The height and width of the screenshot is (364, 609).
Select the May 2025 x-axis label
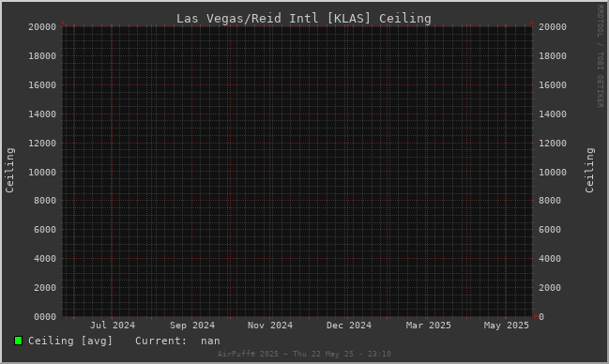pyautogui.click(x=507, y=326)
